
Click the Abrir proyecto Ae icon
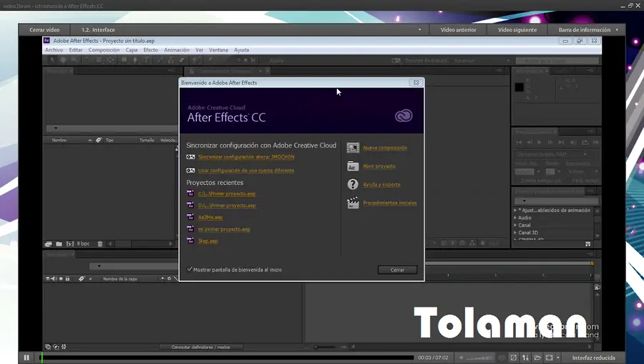(x=353, y=166)
